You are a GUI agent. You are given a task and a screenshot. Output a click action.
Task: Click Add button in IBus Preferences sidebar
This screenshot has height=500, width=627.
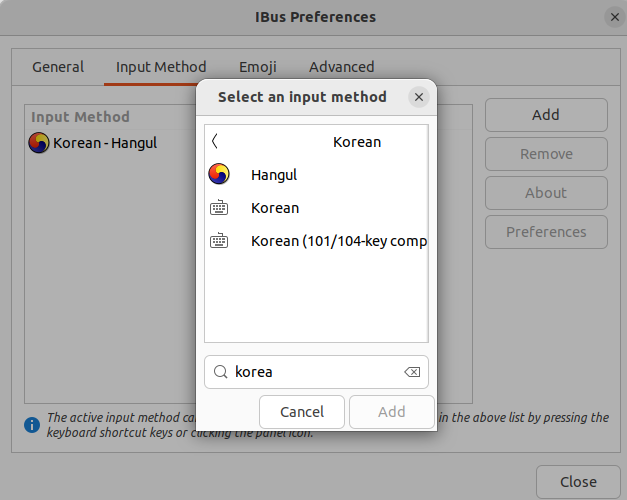pos(546,115)
